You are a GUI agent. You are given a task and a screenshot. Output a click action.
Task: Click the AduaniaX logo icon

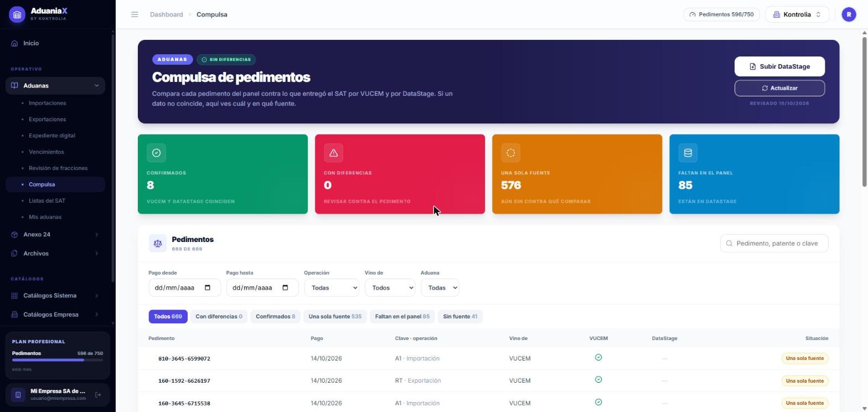[17, 14]
